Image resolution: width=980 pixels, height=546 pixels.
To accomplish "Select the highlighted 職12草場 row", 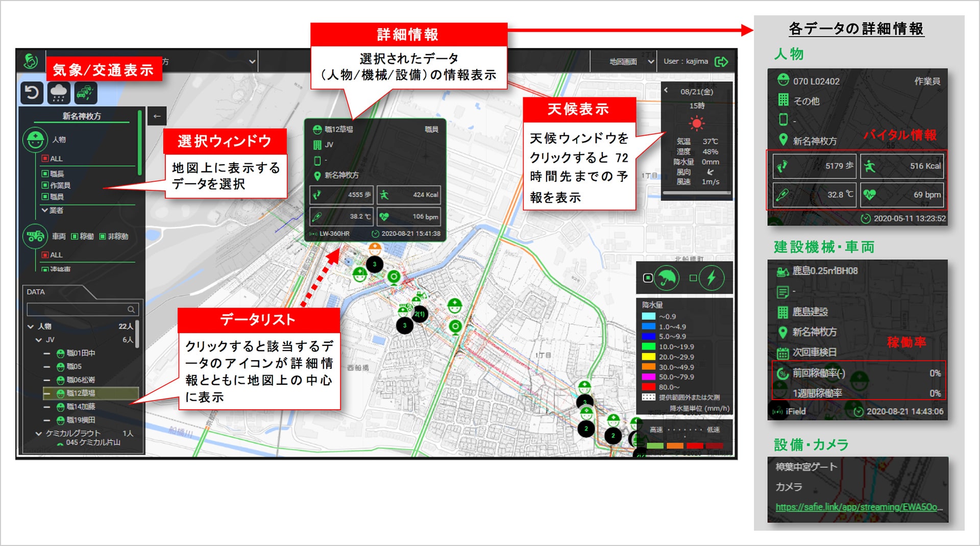I will (x=91, y=393).
